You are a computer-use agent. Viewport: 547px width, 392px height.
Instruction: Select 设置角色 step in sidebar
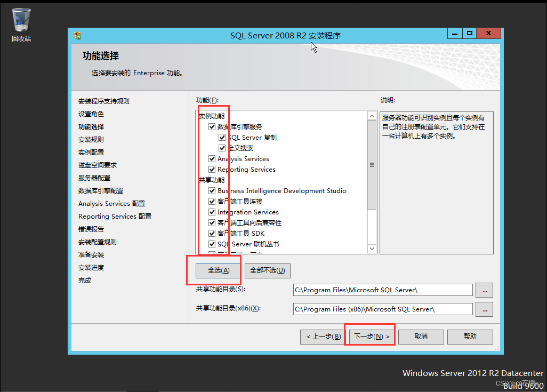[x=91, y=114]
